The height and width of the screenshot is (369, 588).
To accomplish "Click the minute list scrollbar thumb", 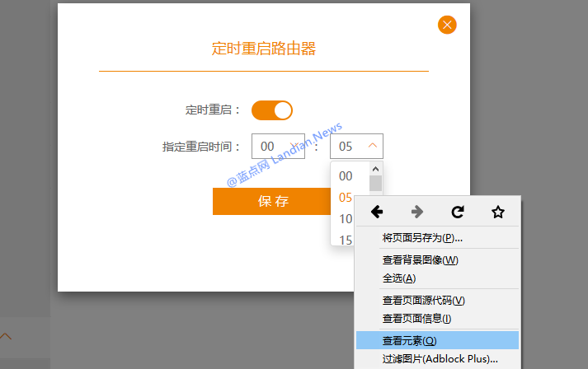I will [375, 184].
